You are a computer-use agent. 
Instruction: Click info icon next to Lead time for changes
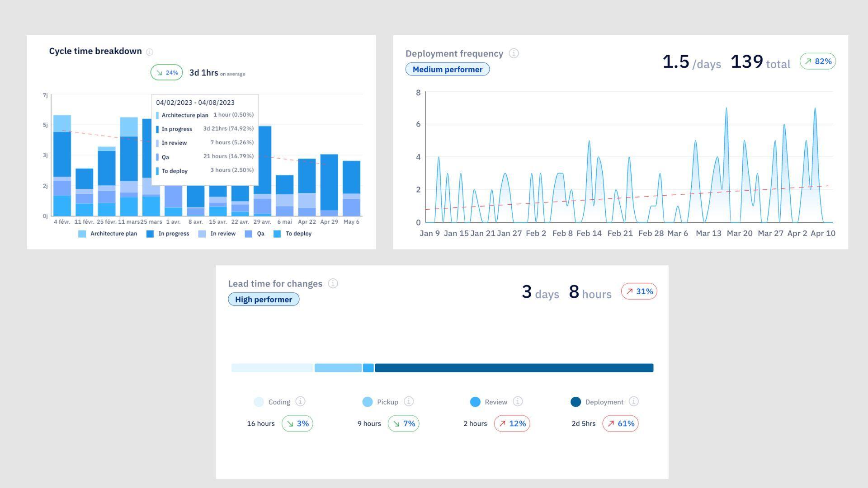[333, 283]
